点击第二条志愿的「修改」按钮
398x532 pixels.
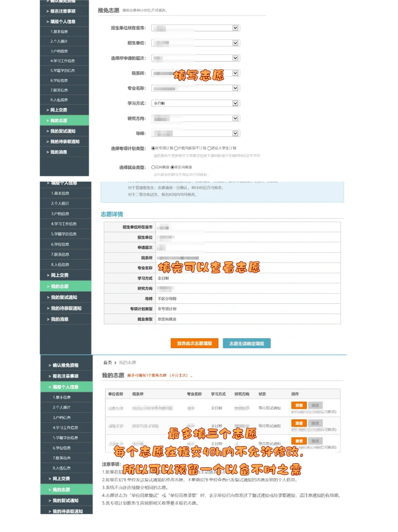point(315,423)
